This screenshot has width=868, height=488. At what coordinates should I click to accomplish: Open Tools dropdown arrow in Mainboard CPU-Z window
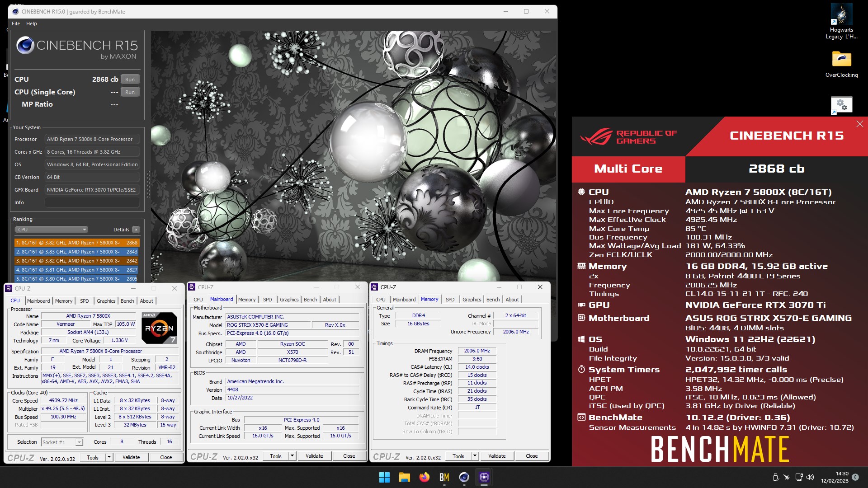click(292, 456)
